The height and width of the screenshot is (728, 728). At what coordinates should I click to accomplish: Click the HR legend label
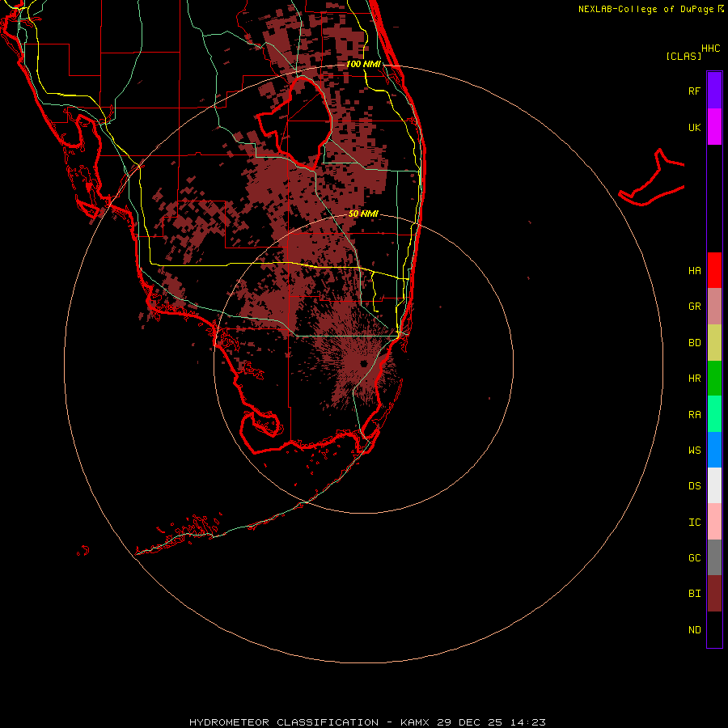pyautogui.click(x=694, y=379)
